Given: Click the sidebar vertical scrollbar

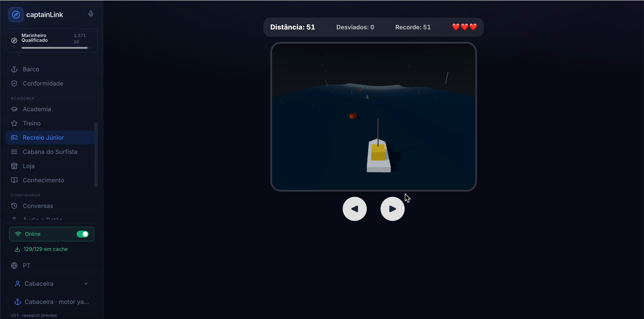Looking at the screenshot, I should tap(96, 155).
